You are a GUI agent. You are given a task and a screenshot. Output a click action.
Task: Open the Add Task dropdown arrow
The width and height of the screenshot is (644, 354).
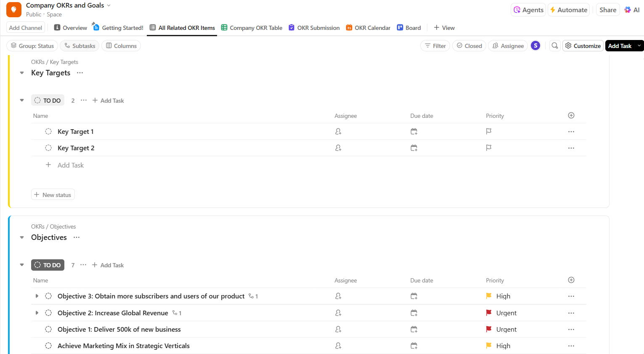[x=639, y=46]
